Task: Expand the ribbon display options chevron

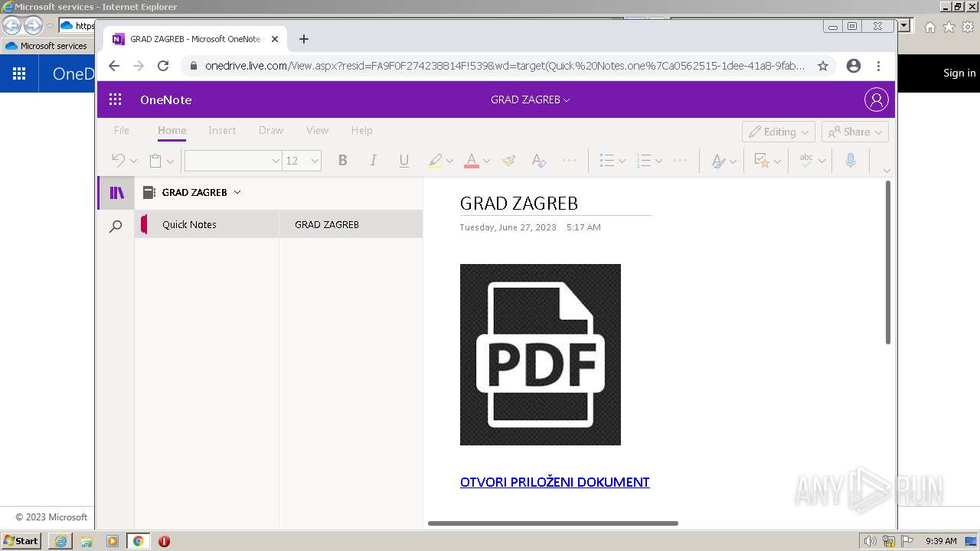Action: pos(887,170)
